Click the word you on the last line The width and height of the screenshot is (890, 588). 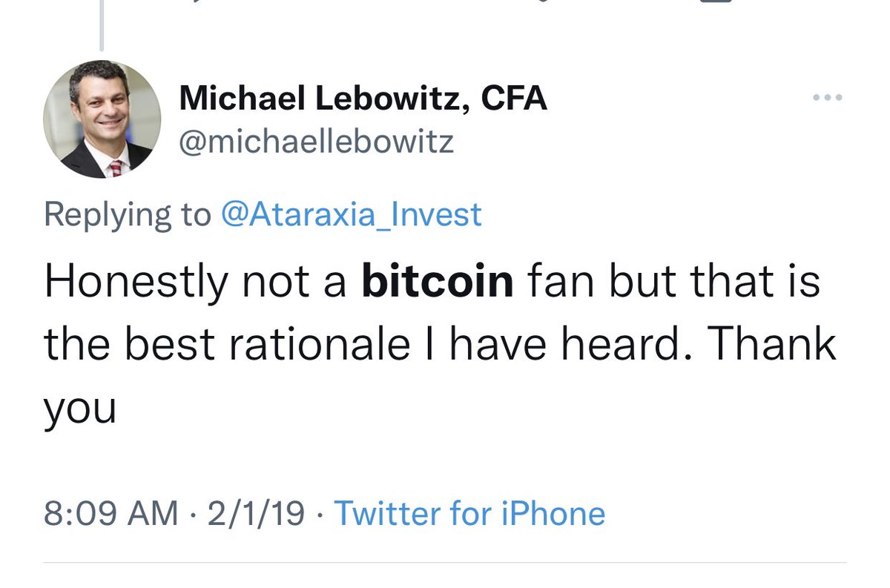[x=80, y=409]
